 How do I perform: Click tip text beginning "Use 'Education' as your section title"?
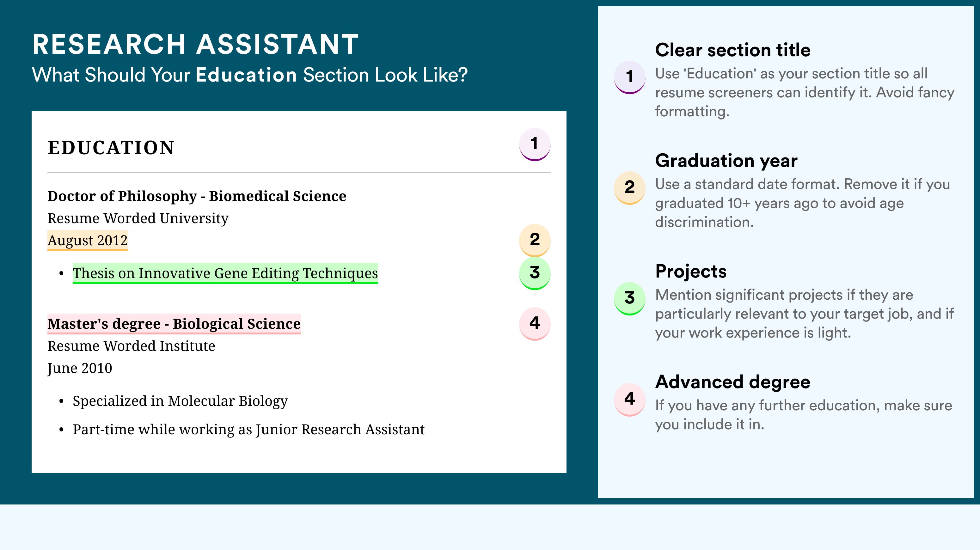(805, 92)
